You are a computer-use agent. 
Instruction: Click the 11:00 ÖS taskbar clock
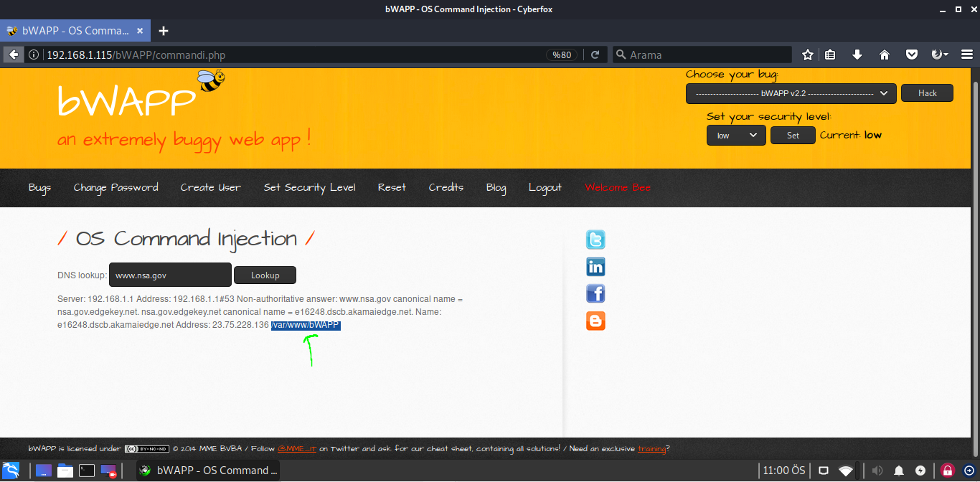click(783, 471)
